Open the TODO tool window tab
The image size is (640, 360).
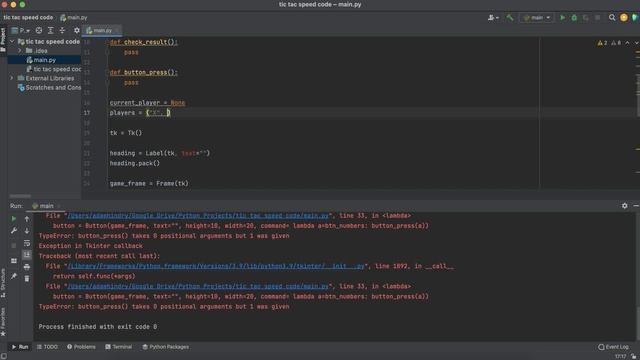tap(47, 347)
